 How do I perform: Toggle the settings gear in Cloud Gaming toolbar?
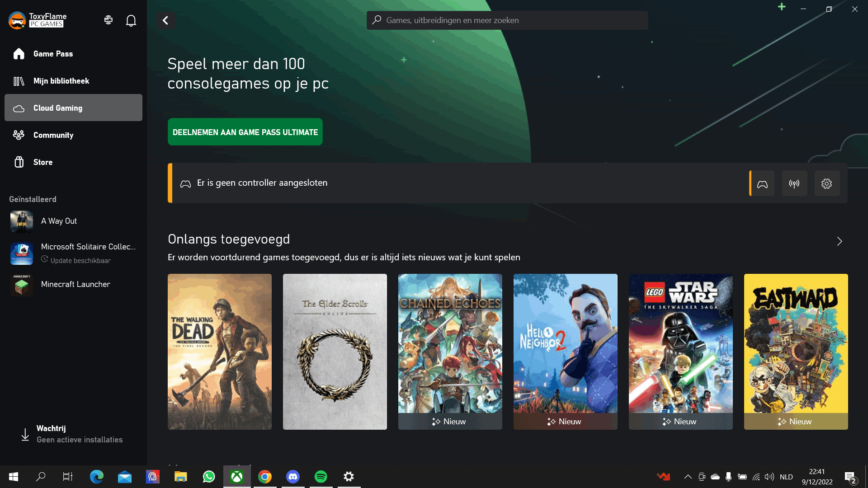pos(826,183)
